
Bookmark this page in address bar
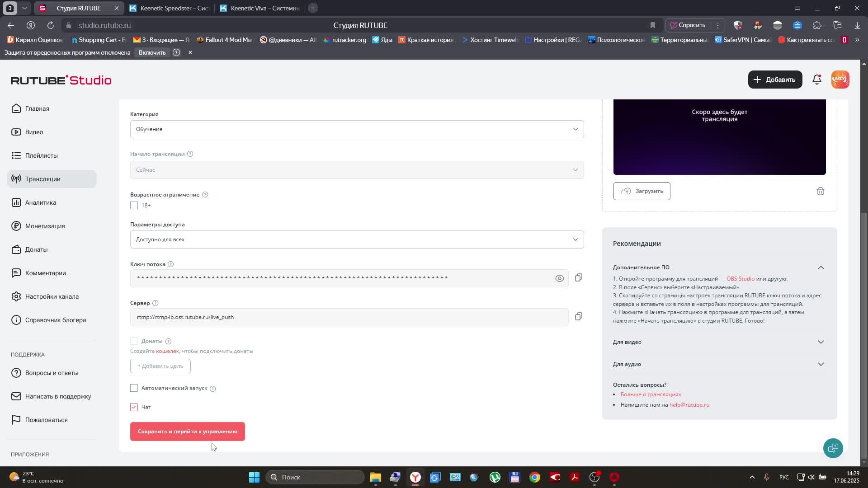[x=652, y=25]
